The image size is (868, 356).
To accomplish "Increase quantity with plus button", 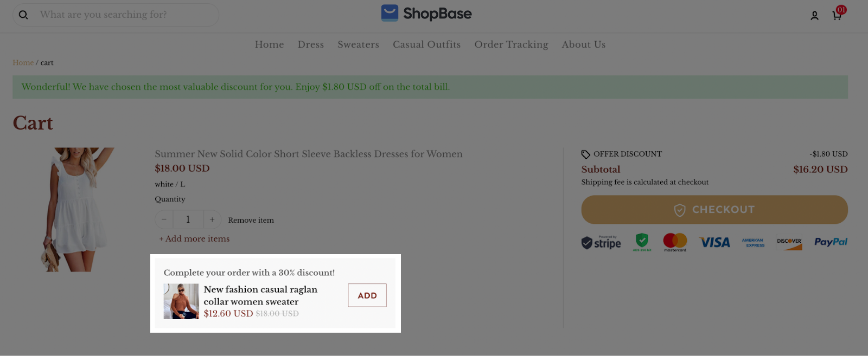I will [212, 219].
